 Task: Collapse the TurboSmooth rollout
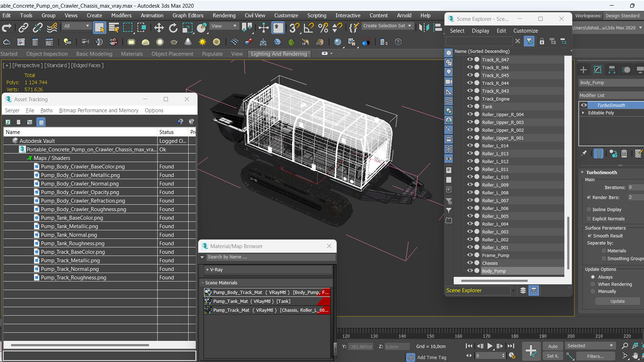tap(583, 173)
